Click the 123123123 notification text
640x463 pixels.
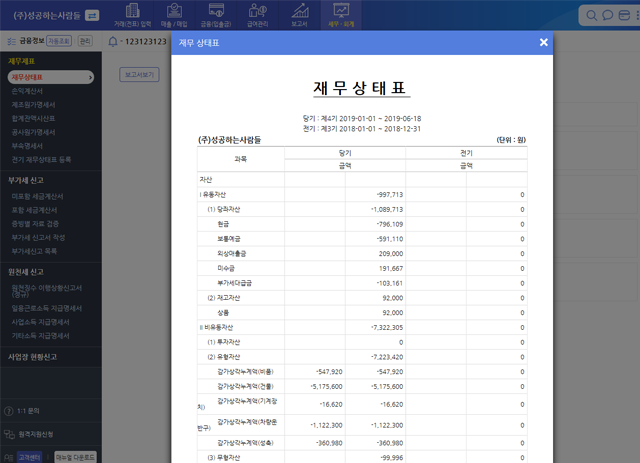point(146,42)
